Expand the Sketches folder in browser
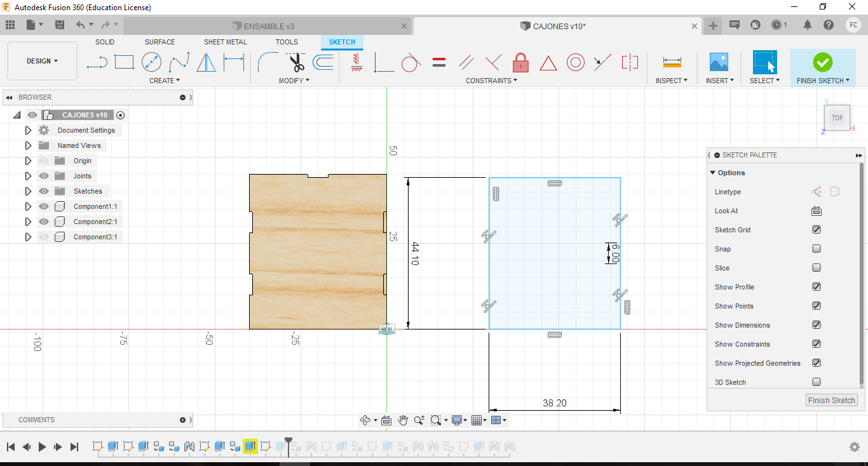Viewport: 868px width, 466px height. point(28,191)
